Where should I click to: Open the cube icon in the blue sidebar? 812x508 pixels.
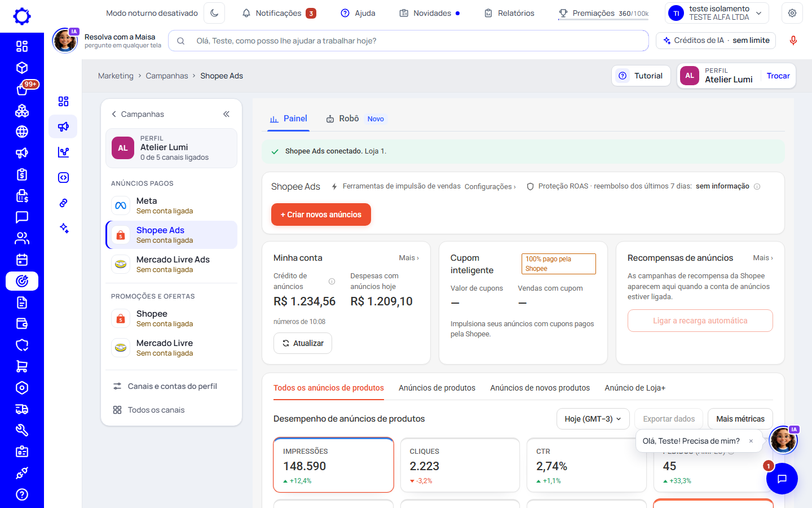pyautogui.click(x=22, y=68)
